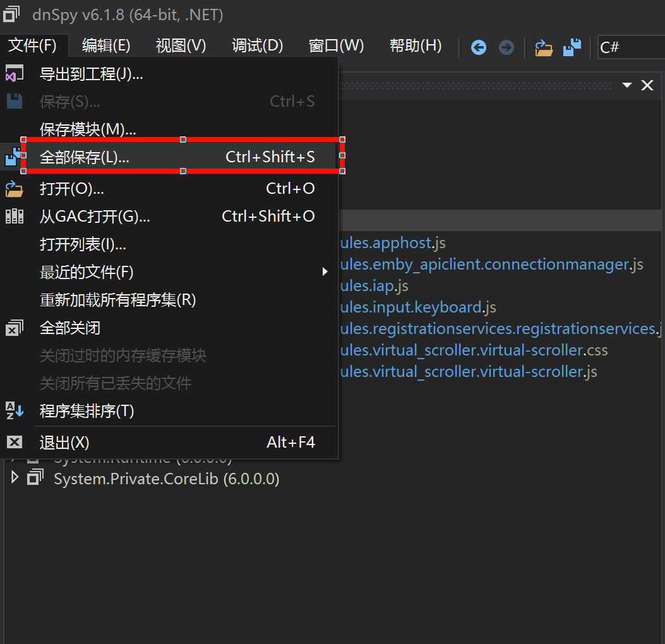Open the virtual-scroller.css resource link
The image size is (665, 644).
(474, 350)
